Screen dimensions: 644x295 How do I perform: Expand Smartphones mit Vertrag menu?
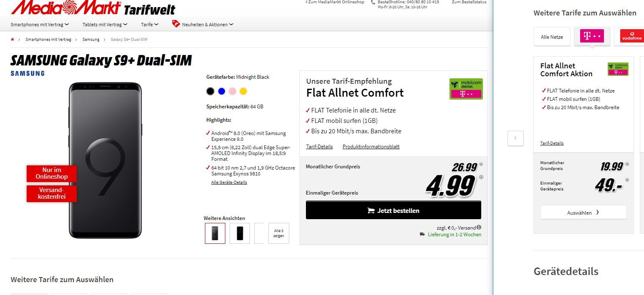coord(40,25)
